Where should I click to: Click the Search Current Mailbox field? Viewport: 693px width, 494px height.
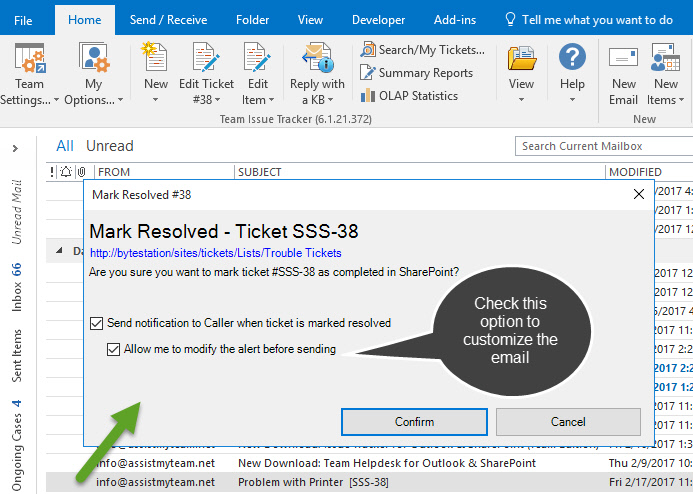click(604, 147)
